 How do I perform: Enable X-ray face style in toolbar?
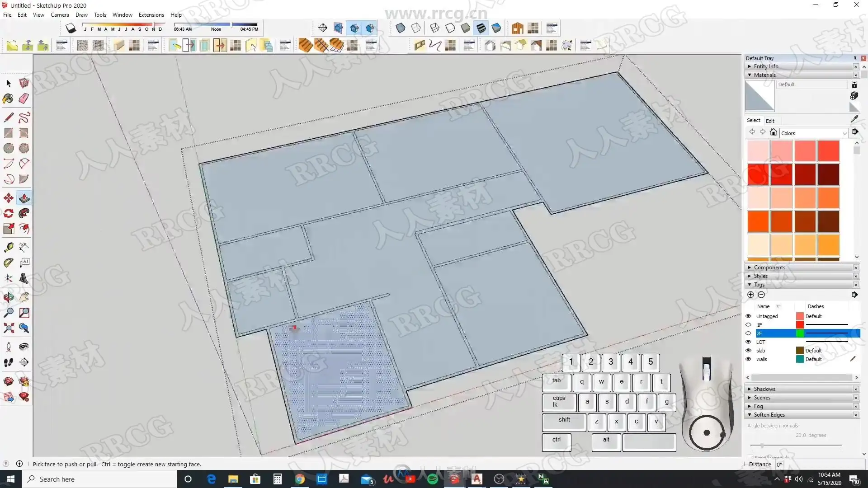click(400, 28)
